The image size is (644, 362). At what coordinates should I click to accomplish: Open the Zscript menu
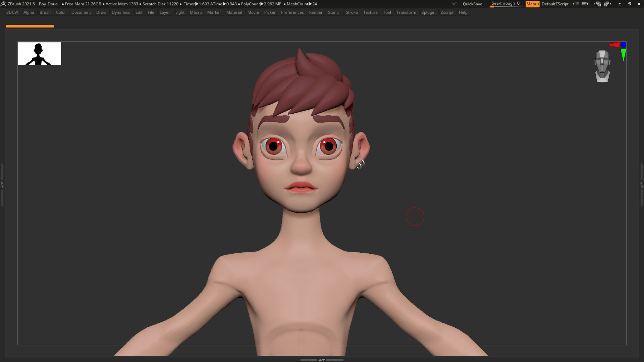point(447,13)
